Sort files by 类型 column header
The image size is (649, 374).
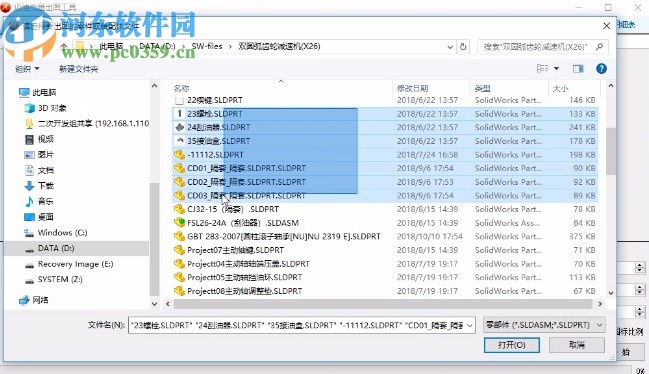pyautogui.click(x=483, y=88)
